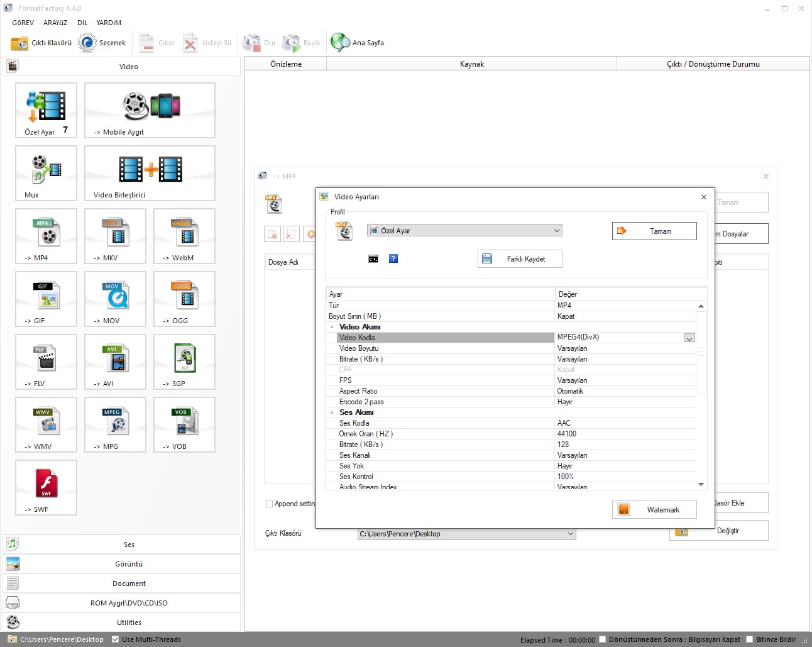Select the MPG conversion tile
Viewport: 812px width, 647px height.
point(115,424)
